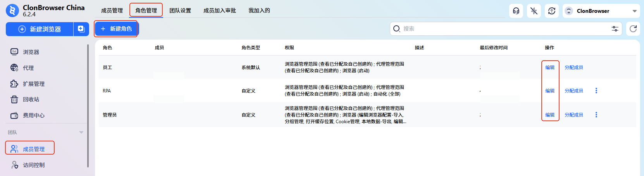Edit the 管理员 role
The height and width of the screenshot is (176, 644).
550,115
